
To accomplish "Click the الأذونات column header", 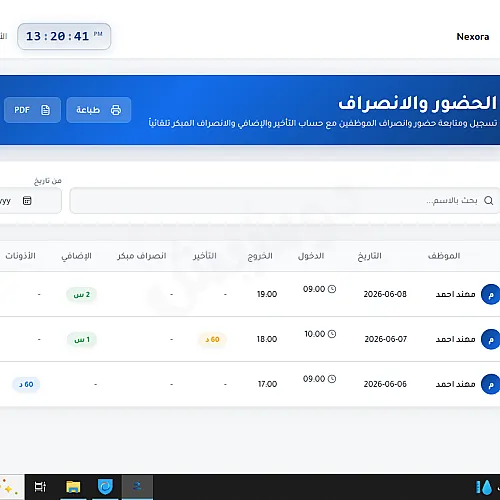I will [20, 256].
